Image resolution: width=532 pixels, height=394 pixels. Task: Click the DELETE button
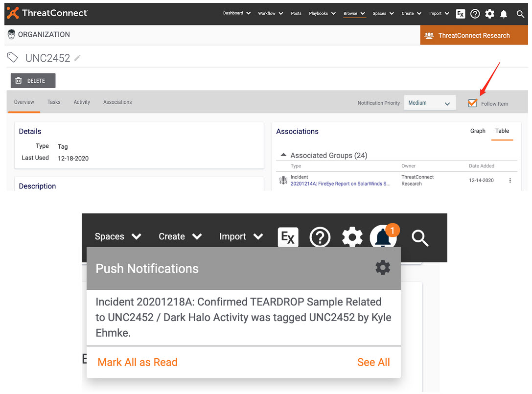tap(33, 80)
